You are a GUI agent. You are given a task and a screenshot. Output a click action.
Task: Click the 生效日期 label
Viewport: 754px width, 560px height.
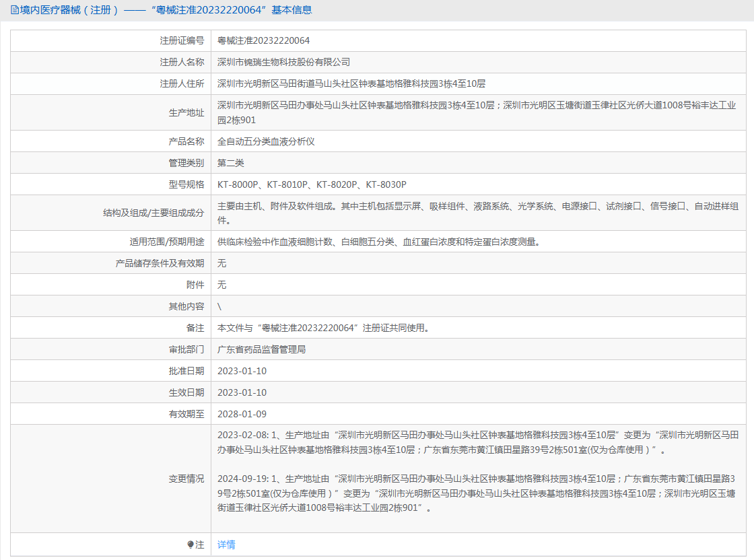[x=186, y=392]
